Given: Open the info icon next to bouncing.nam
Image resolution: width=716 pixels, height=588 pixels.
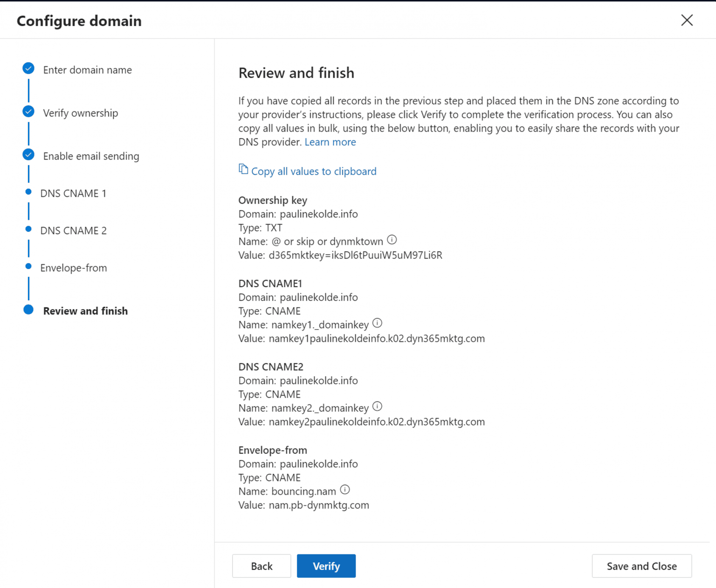Looking at the screenshot, I should pos(345,490).
